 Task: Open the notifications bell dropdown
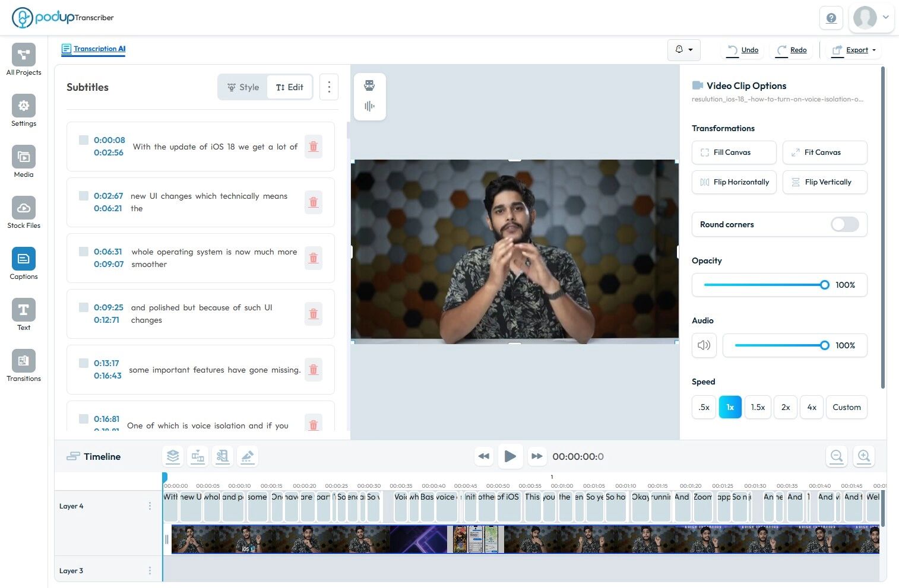pos(684,50)
